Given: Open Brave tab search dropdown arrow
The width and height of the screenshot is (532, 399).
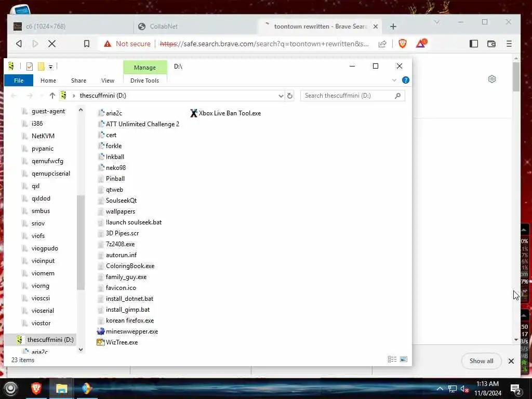Looking at the screenshot, I should pyautogui.click(x=436, y=22).
